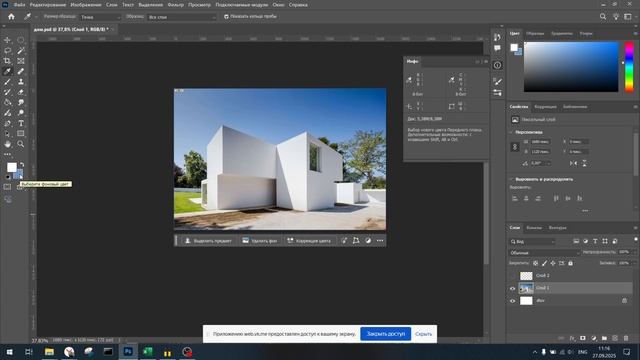Image resolution: width=640 pixels, height=360 pixels.
Task: Select the Clone Stamp tool
Action: (x=20, y=82)
